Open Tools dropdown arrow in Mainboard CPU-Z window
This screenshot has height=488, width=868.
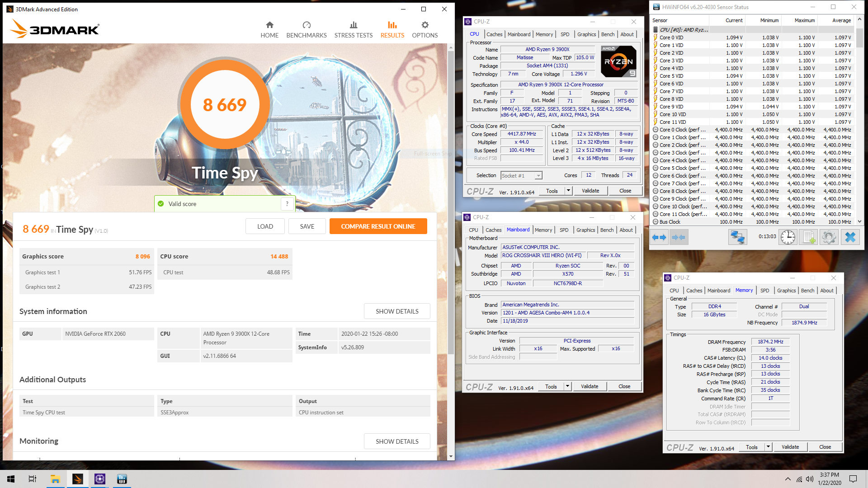567,386
